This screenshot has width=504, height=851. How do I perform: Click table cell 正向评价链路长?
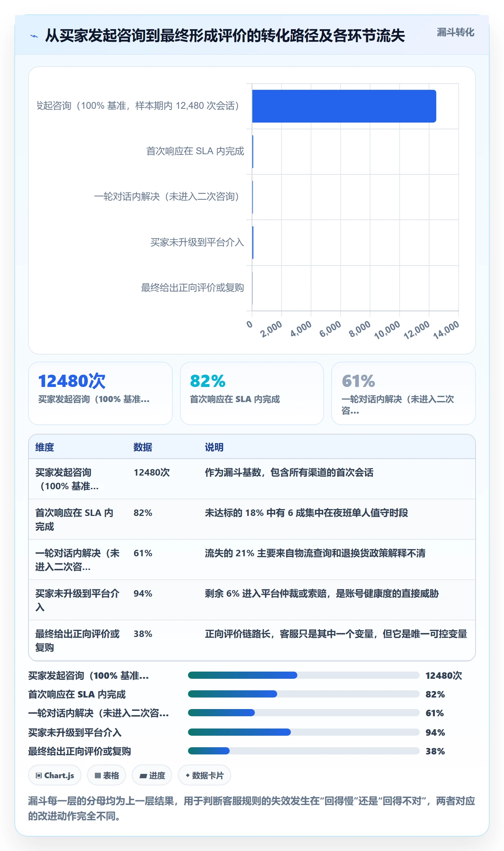pyautogui.click(x=336, y=634)
